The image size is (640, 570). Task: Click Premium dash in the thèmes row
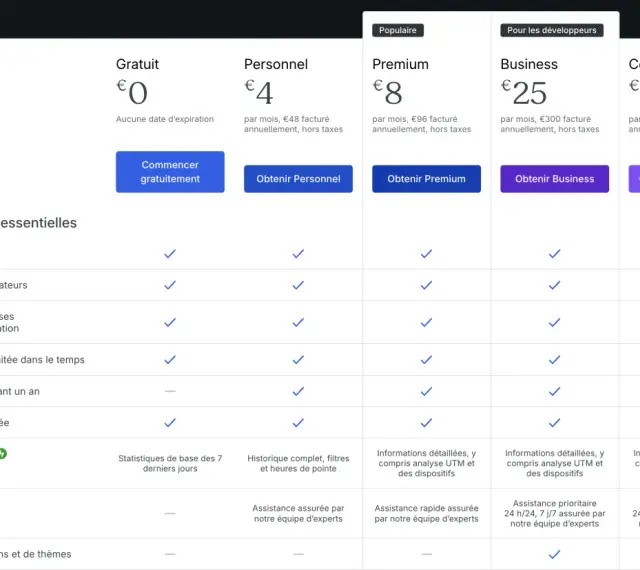(426, 554)
